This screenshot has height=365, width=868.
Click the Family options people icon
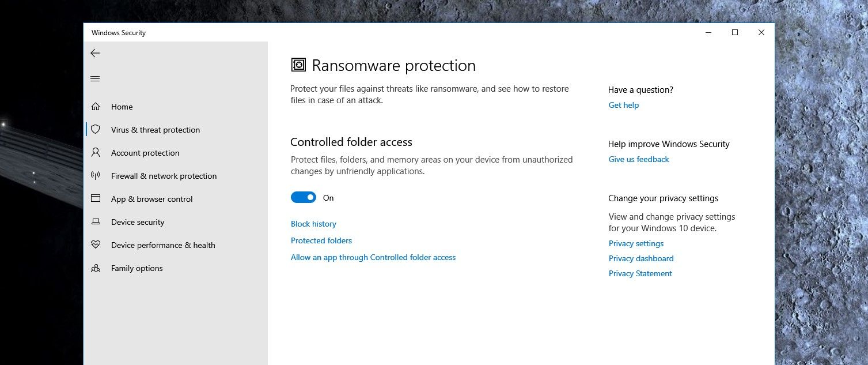click(96, 268)
